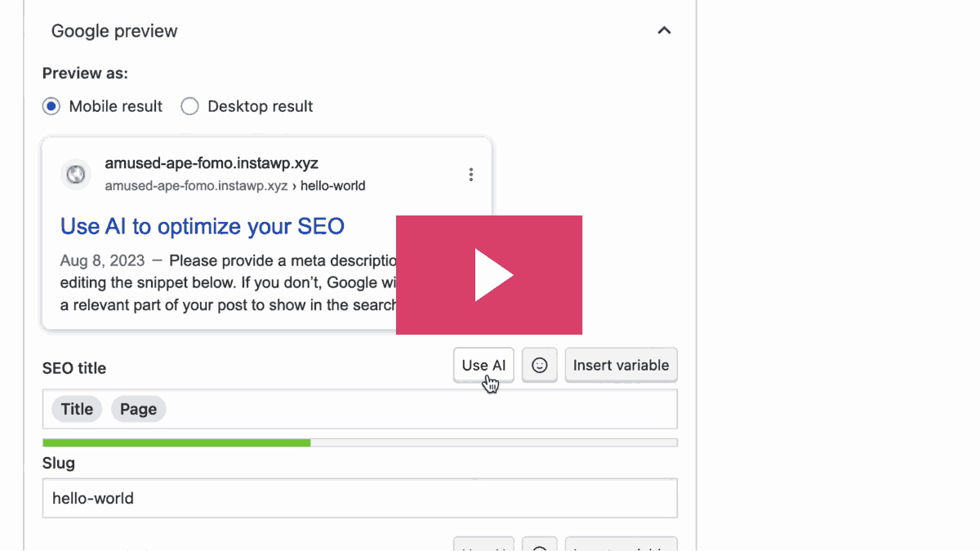Click the Google preview section heading
The image size is (980, 551).
tap(114, 31)
